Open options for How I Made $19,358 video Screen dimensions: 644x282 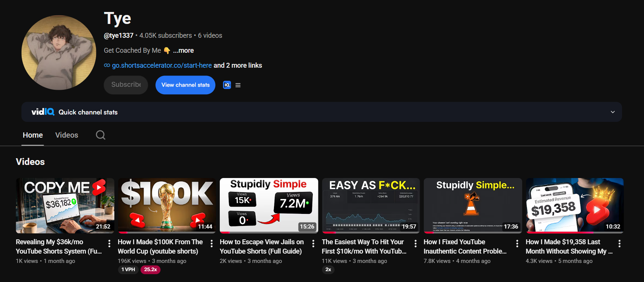tap(619, 244)
